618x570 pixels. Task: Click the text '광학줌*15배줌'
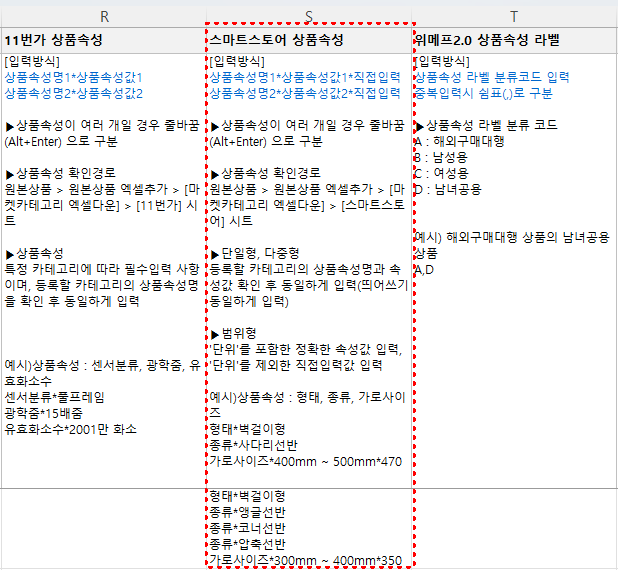tap(43, 414)
